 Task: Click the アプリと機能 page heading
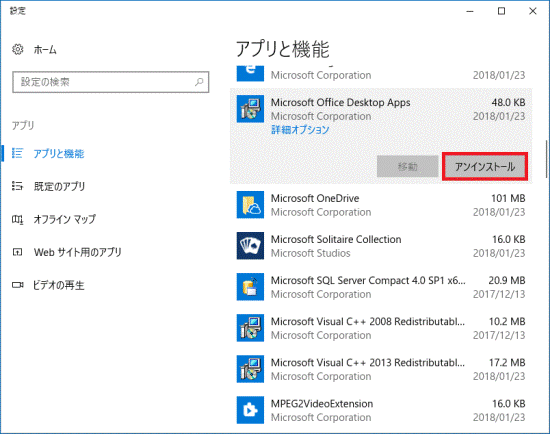pos(282,49)
